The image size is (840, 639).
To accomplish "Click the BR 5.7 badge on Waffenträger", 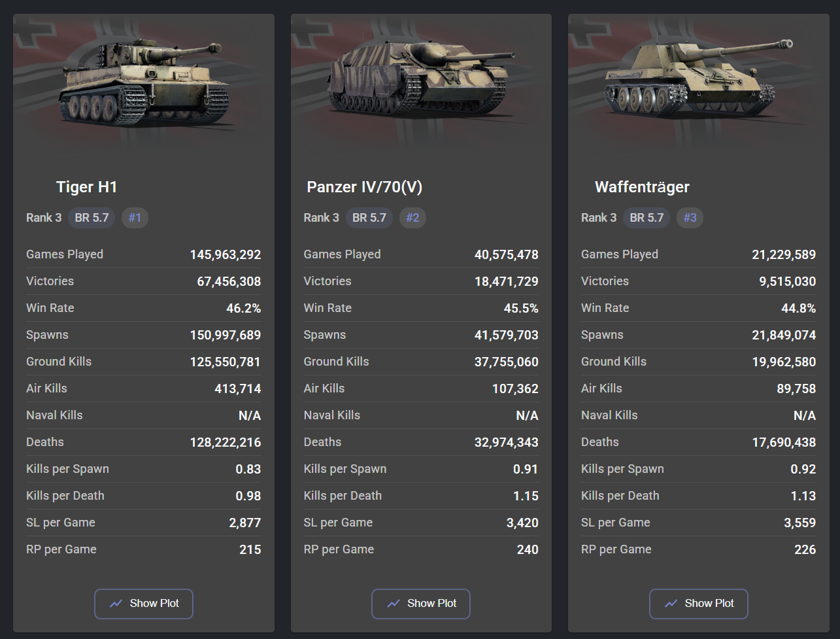I will click(647, 218).
